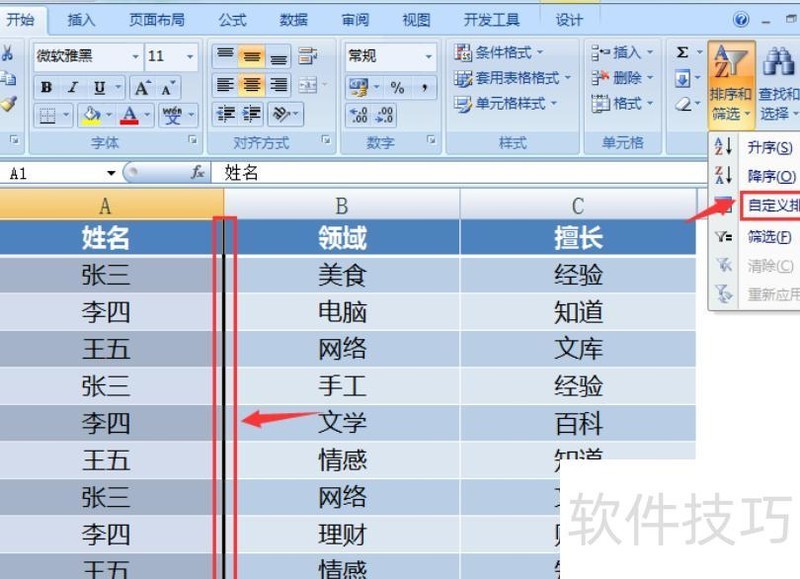Click the phonetic guide wén icon
The image size is (800, 579).
pos(172,116)
